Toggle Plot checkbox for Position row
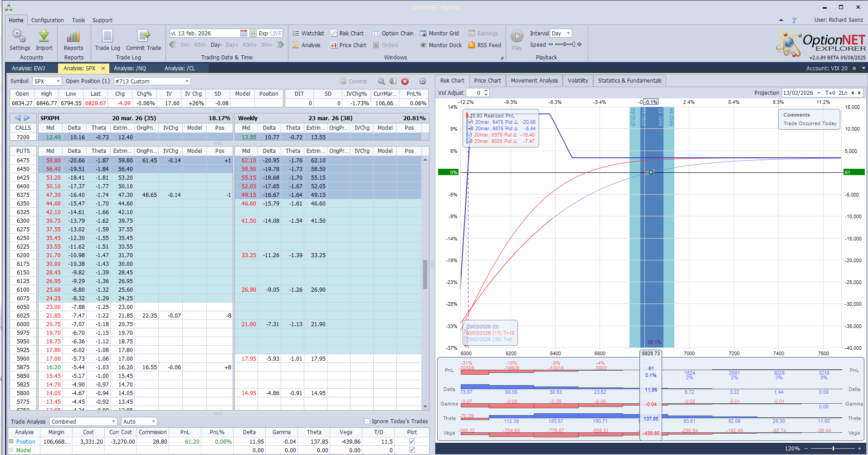868x455 pixels. tap(412, 441)
